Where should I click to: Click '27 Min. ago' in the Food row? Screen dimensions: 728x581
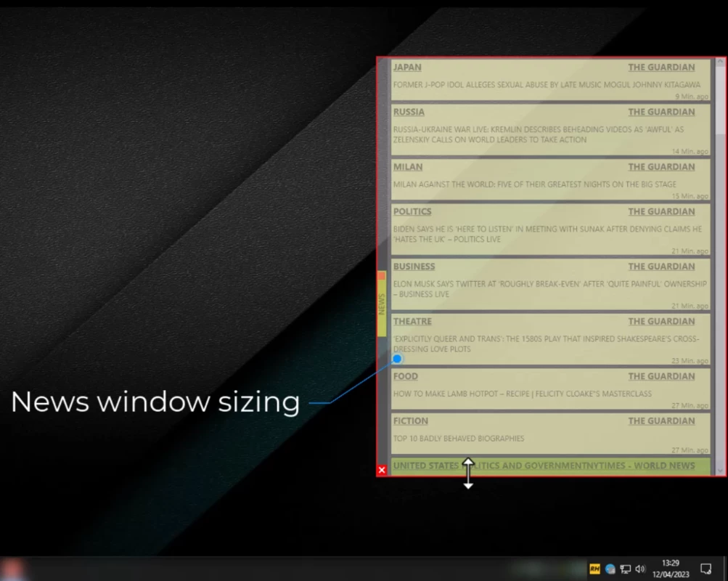(690, 405)
